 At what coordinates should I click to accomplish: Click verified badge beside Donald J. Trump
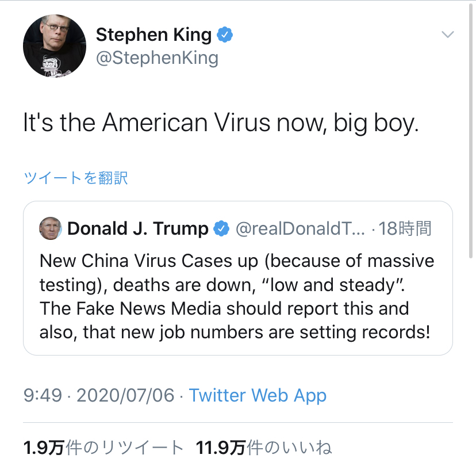point(221,229)
